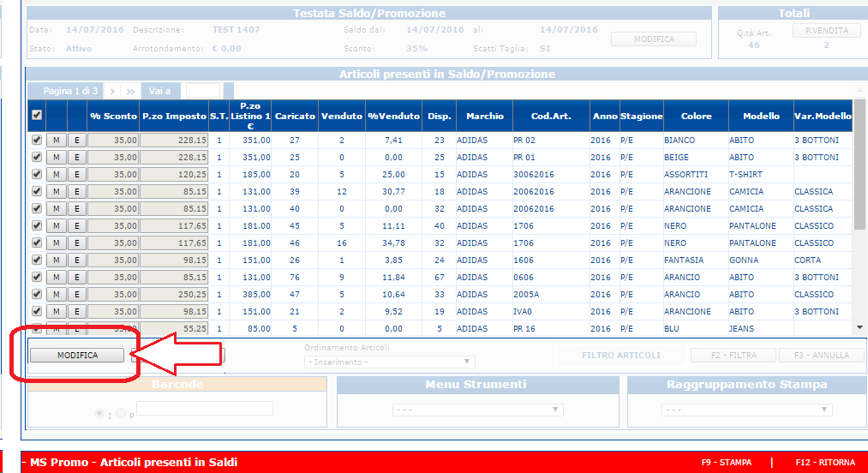
Task: Click F12 - RITORNA in the red footer
Action: tap(825, 462)
